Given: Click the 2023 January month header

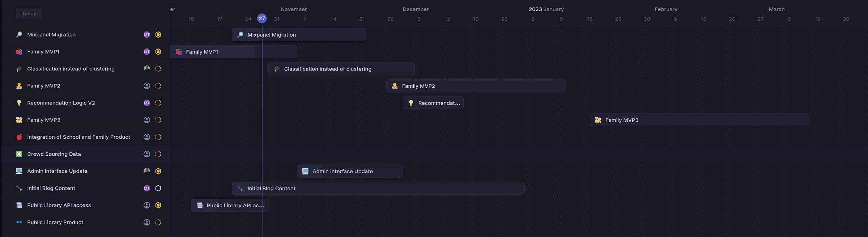Looking at the screenshot, I should [546, 9].
